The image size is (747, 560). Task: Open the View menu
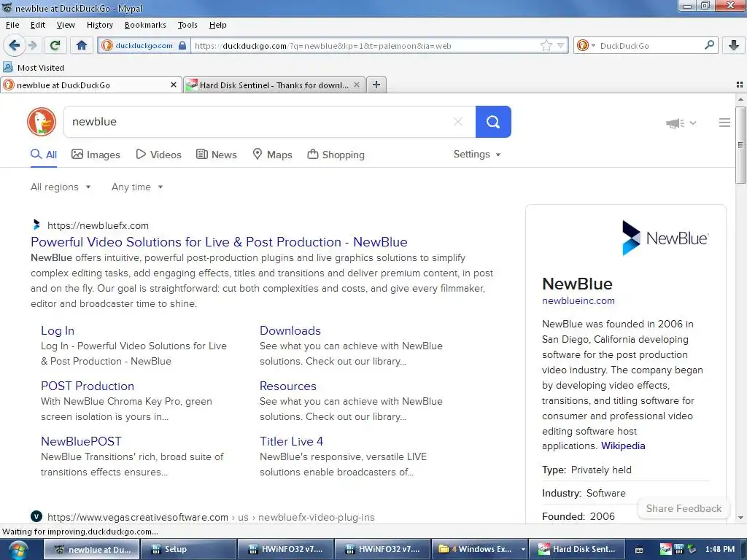[x=66, y=25]
